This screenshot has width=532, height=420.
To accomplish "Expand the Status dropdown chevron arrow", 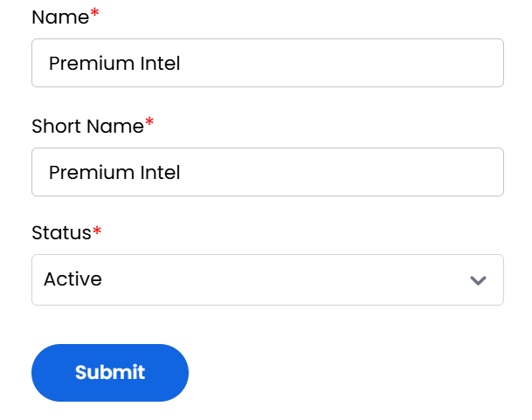I will click(477, 280).
